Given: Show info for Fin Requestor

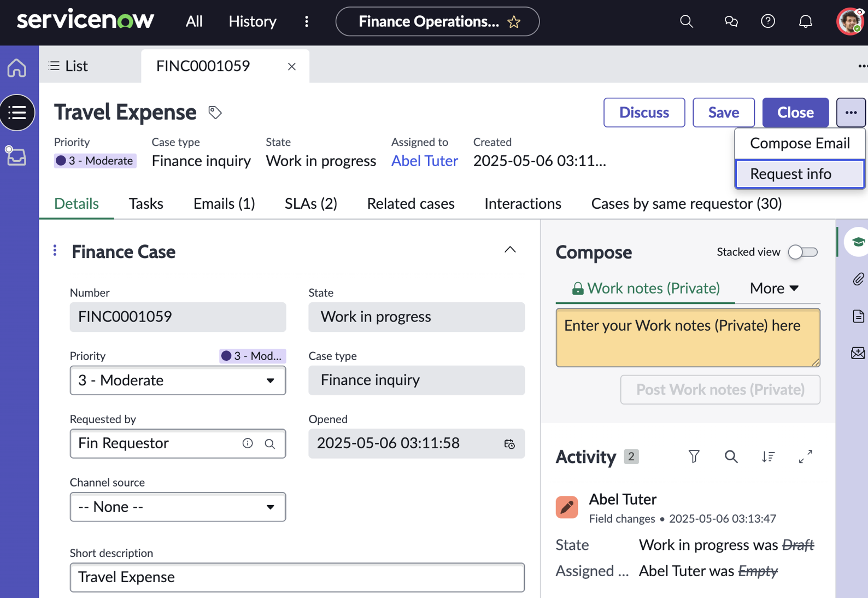Looking at the screenshot, I should coord(248,443).
